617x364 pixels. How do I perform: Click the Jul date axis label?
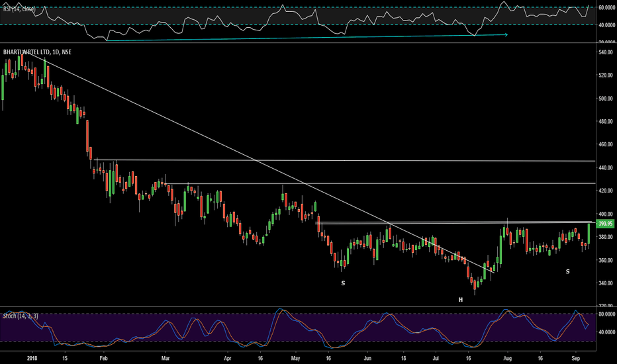point(436,359)
